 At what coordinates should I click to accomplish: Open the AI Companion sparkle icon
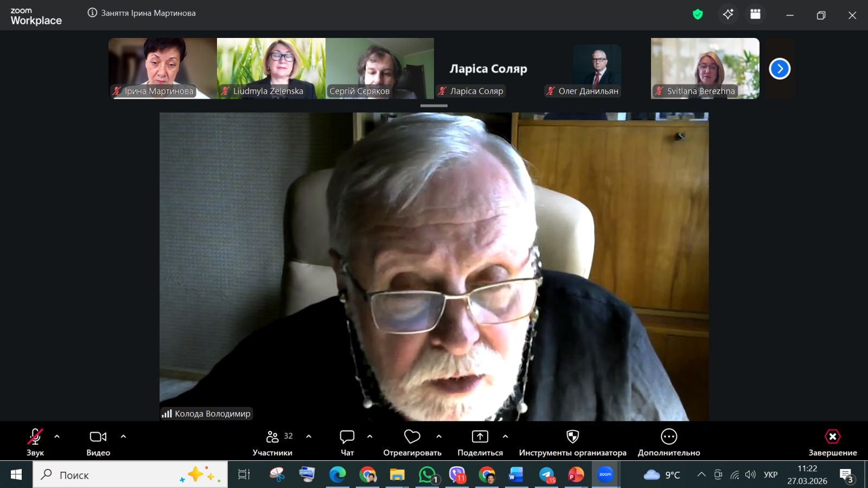click(x=728, y=15)
